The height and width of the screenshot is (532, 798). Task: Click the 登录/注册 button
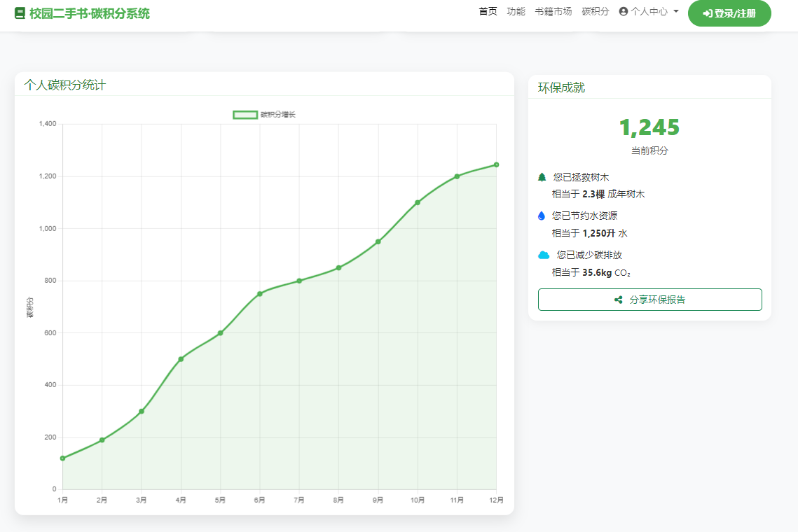point(729,13)
